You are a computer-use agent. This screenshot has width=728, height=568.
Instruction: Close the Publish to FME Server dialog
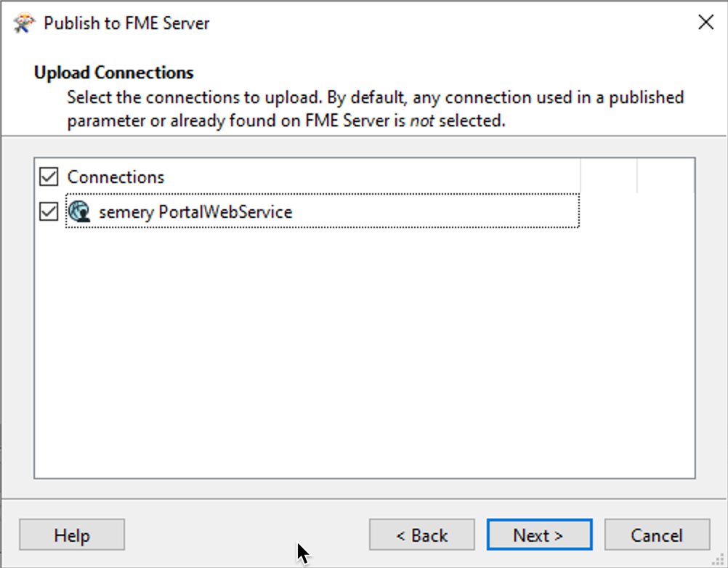click(705, 23)
